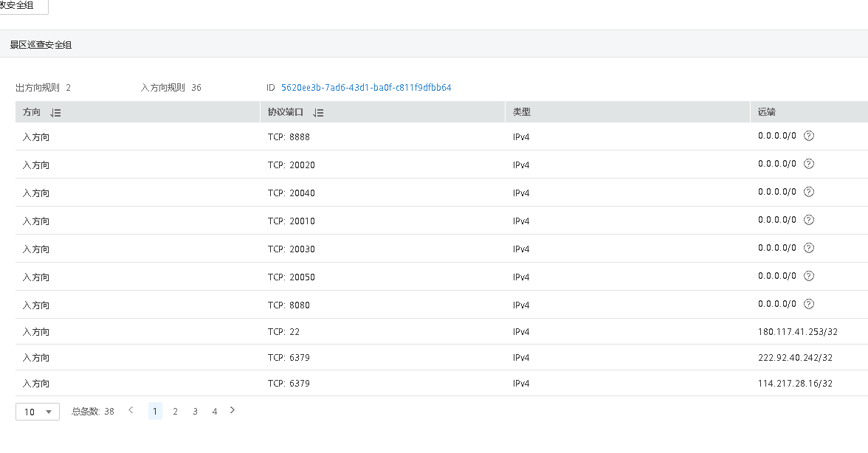Image resolution: width=868 pixels, height=453 pixels.
Task: Click help icon beside TCP 8888 remote
Action: point(809,136)
